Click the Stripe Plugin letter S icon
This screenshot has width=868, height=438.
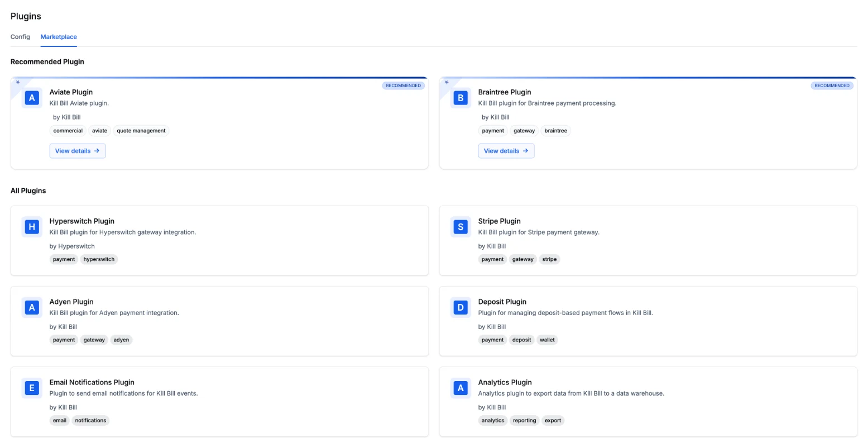pyautogui.click(x=461, y=227)
